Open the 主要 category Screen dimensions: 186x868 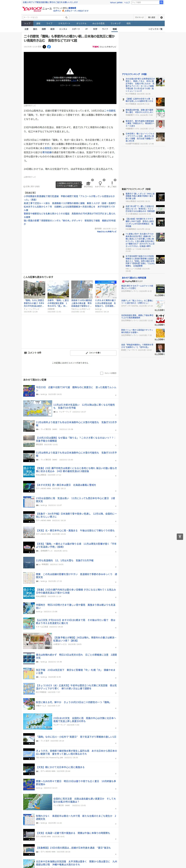pyautogui.click(x=26, y=29)
